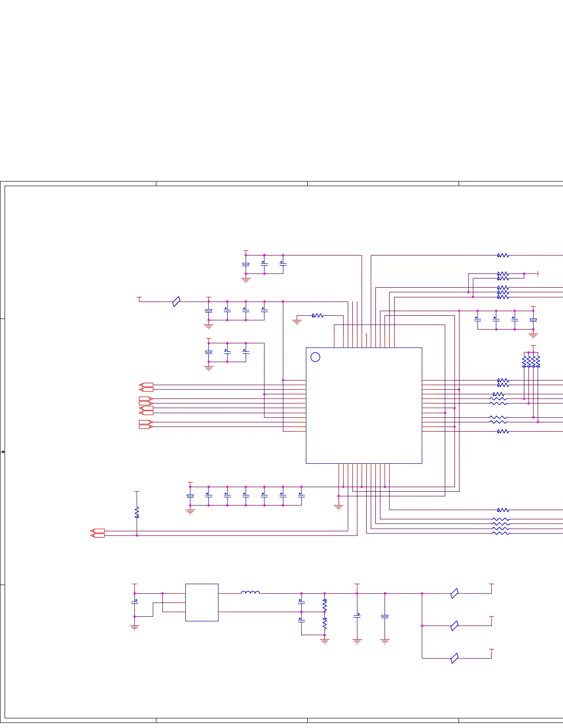Click the group of four vertical pull-up resistors
The image size is (563, 728).
pyautogui.click(x=531, y=362)
